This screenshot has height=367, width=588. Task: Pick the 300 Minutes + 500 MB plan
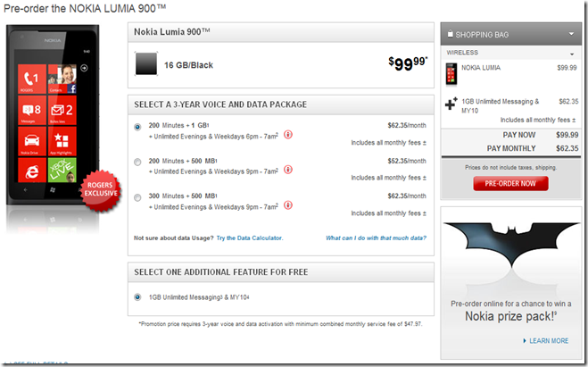click(x=137, y=196)
